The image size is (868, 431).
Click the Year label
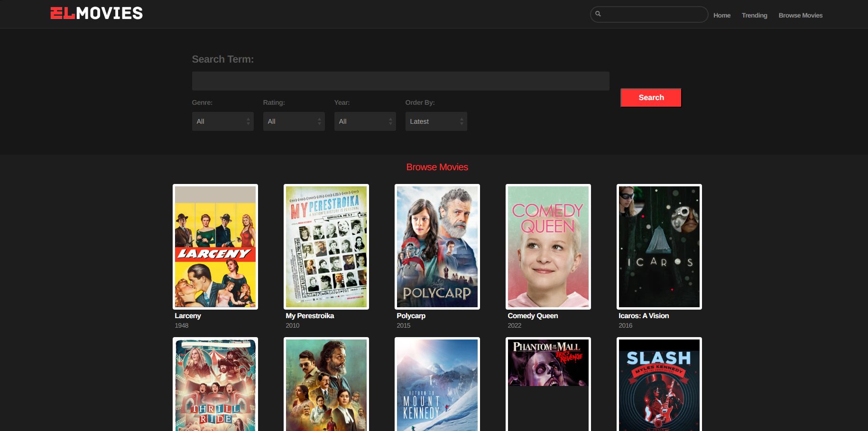pyautogui.click(x=342, y=102)
